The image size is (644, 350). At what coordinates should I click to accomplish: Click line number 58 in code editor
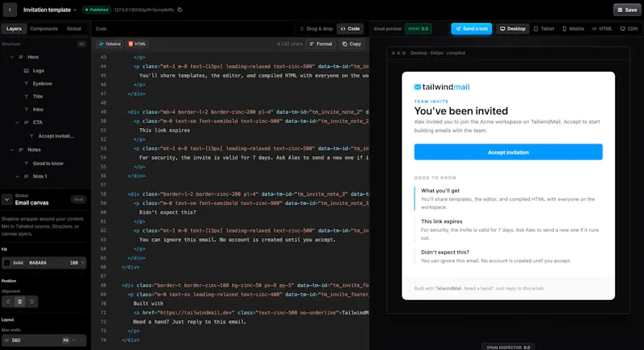[x=103, y=194]
